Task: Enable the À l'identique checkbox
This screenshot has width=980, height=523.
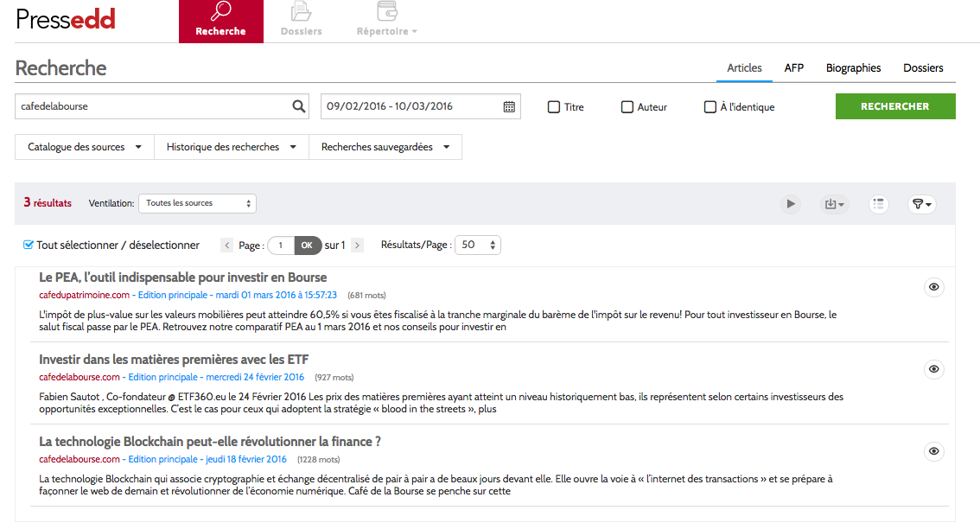Action: pyautogui.click(x=710, y=107)
